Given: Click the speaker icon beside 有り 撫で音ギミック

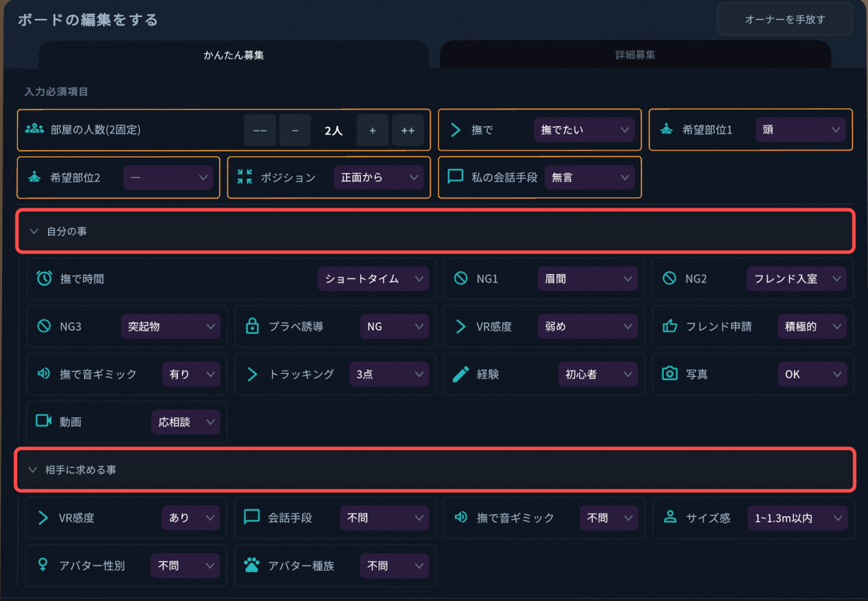Looking at the screenshot, I should click(44, 374).
